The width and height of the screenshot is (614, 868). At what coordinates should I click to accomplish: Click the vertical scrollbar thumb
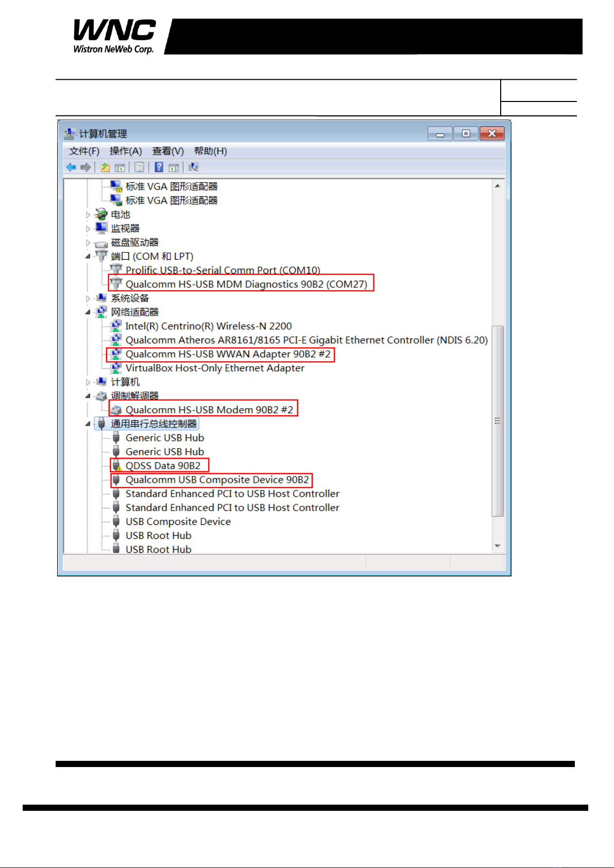click(x=498, y=421)
